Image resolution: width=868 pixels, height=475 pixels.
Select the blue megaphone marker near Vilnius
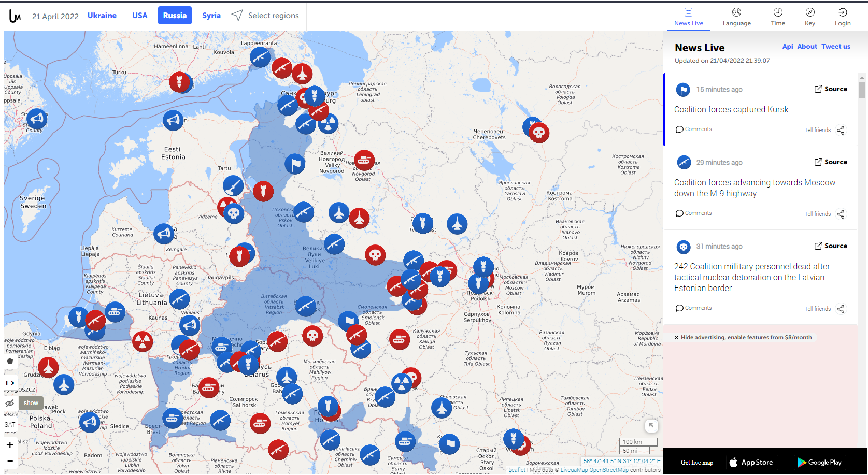coord(190,326)
